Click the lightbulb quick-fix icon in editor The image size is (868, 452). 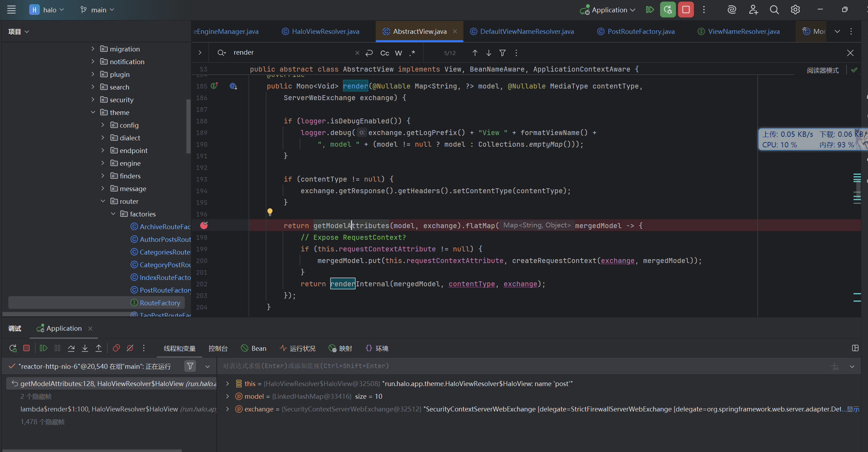pyautogui.click(x=270, y=212)
